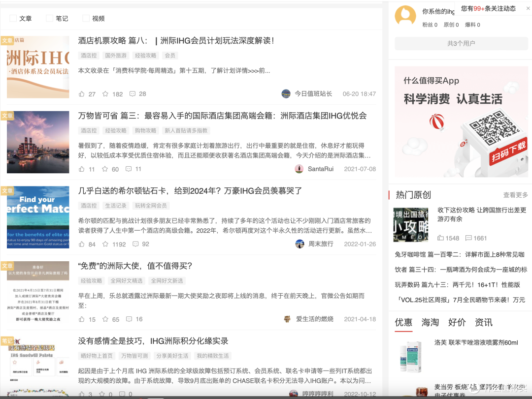Open article 洲际IHG会员计划玩法深度解读

coord(176,41)
